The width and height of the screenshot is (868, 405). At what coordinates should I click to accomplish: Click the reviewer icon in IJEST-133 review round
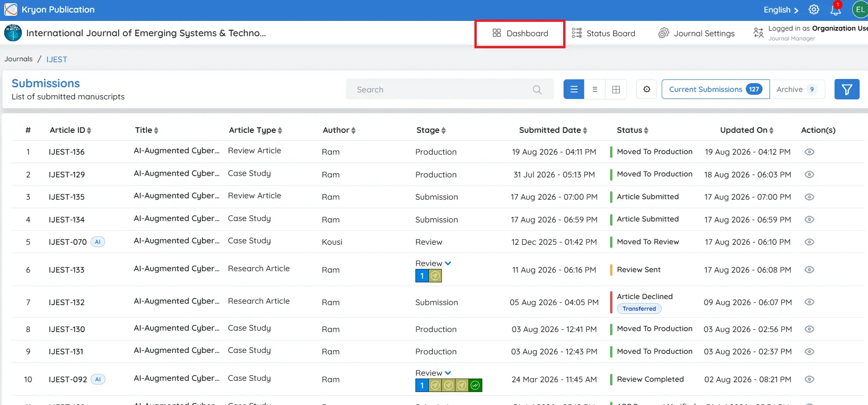435,276
